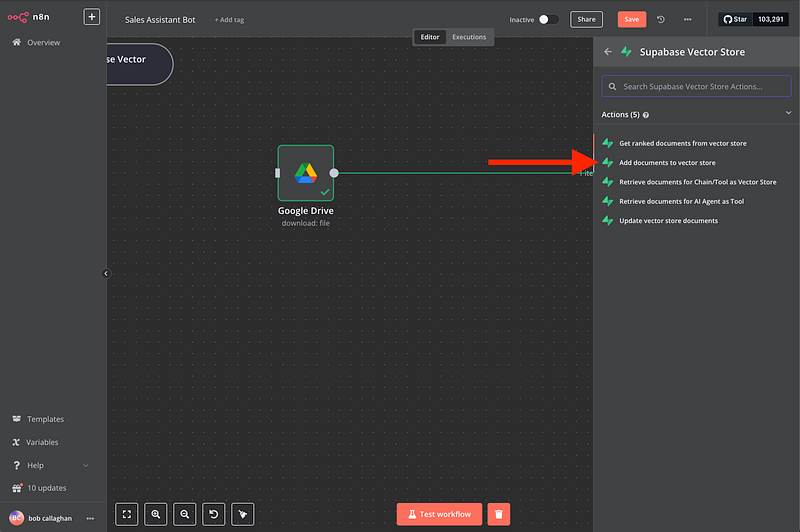Open Templates from the sidebar
800x532 pixels.
point(45,419)
